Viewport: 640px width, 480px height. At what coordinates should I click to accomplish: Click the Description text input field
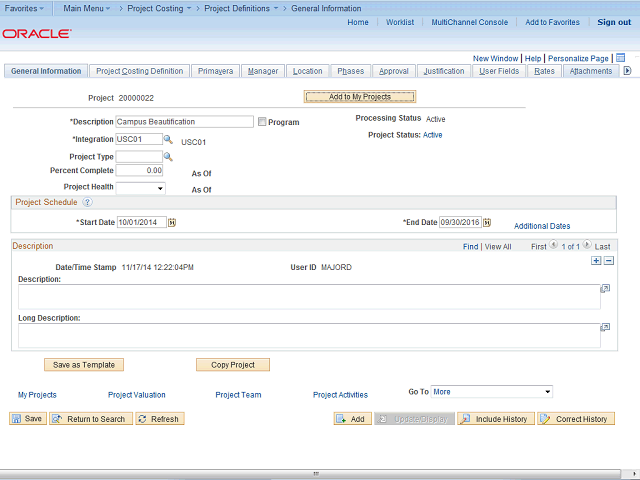point(185,122)
